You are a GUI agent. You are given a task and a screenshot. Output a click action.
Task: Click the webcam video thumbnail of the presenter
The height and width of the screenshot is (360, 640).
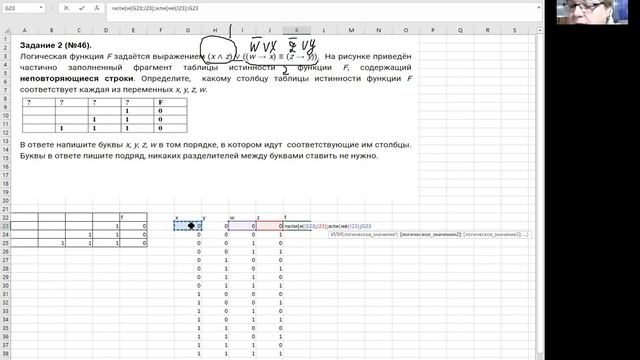click(x=592, y=12)
